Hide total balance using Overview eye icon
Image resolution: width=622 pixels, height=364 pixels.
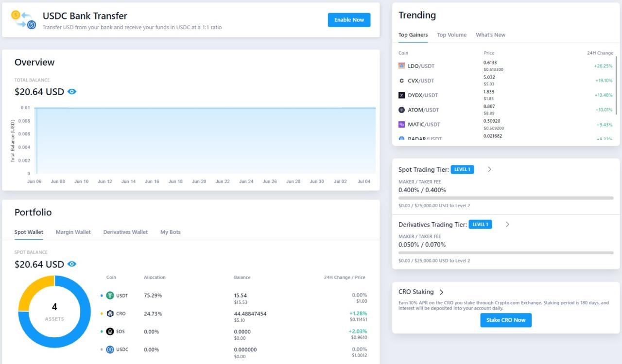(72, 92)
